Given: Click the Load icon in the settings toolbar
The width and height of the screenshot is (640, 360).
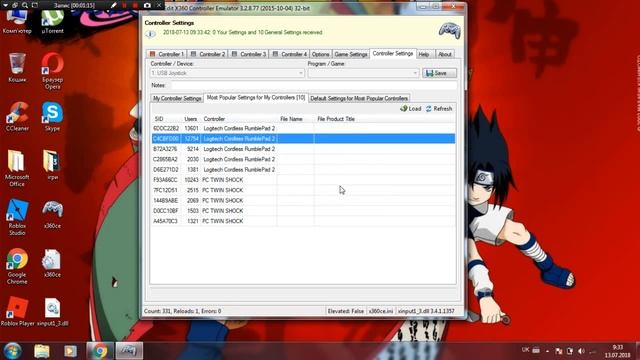Looking at the screenshot, I should (x=404, y=109).
